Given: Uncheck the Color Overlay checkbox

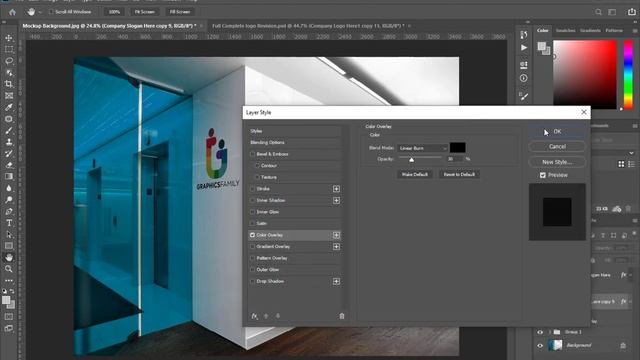Looking at the screenshot, I should pyautogui.click(x=252, y=235).
